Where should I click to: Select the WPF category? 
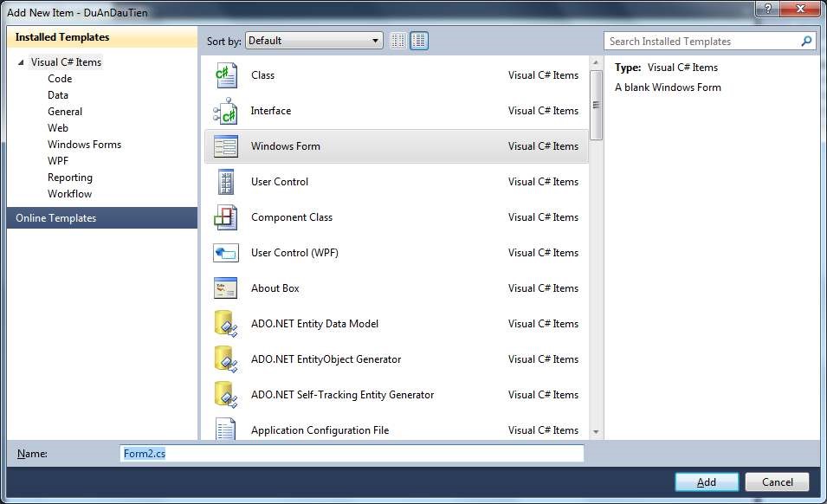click(58, 161)
